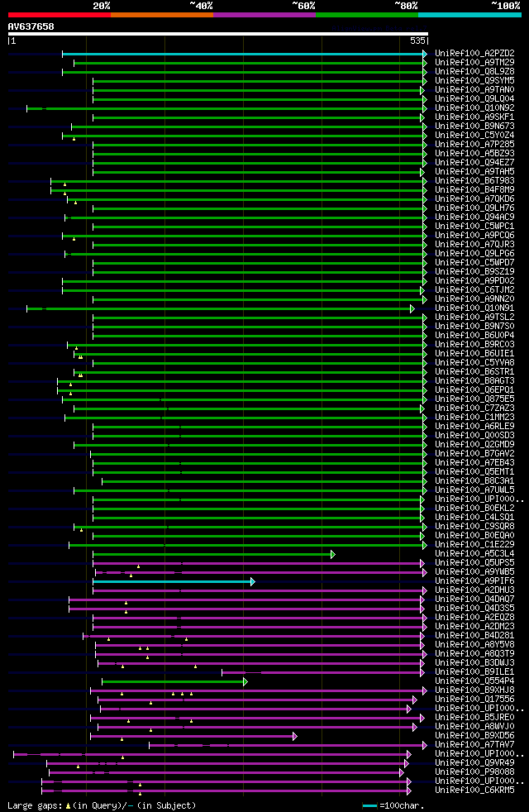Select the UniRef100_A2EQZ8 label
Screen dimensions: 529x812
(474, 619)
